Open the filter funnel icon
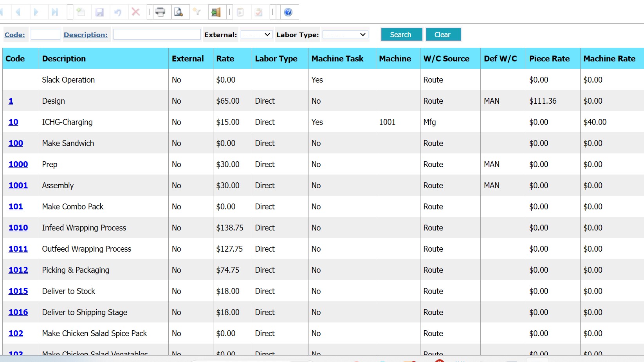The height and width of the screenshot is (362, 644). [x=197, y=12]
